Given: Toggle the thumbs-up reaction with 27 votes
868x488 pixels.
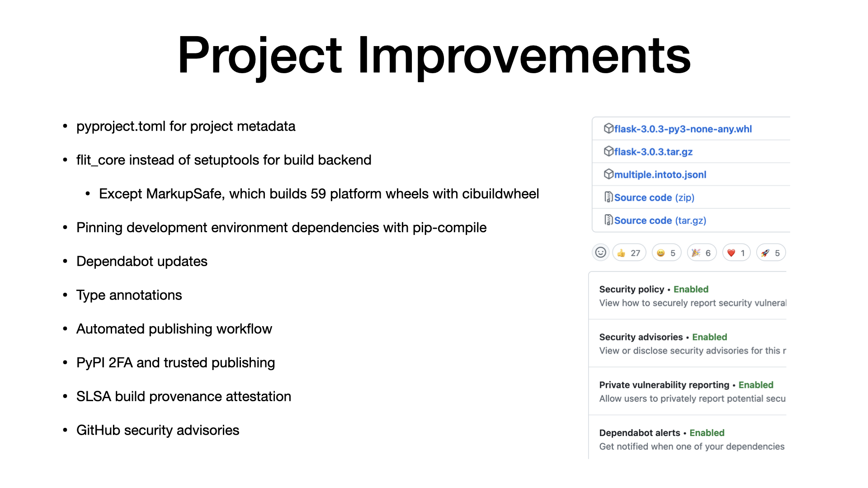Looking at the screenshot, I should click(x=629, y=253).
